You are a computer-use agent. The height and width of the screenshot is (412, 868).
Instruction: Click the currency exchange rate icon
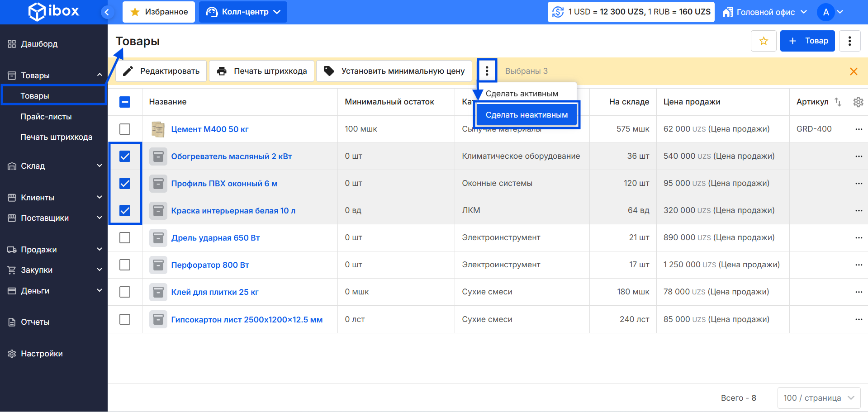pyautogui.click(x=558, y=12)
